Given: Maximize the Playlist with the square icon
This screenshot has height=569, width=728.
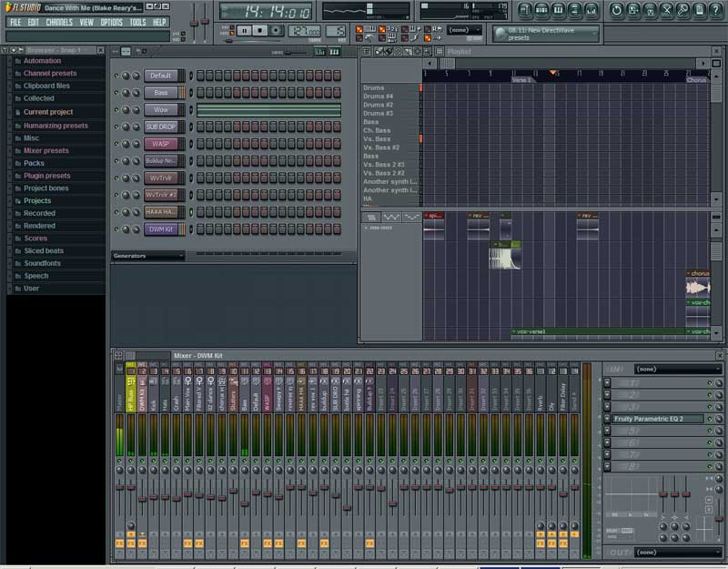Looking at the screenshot, I should point(716,64).
